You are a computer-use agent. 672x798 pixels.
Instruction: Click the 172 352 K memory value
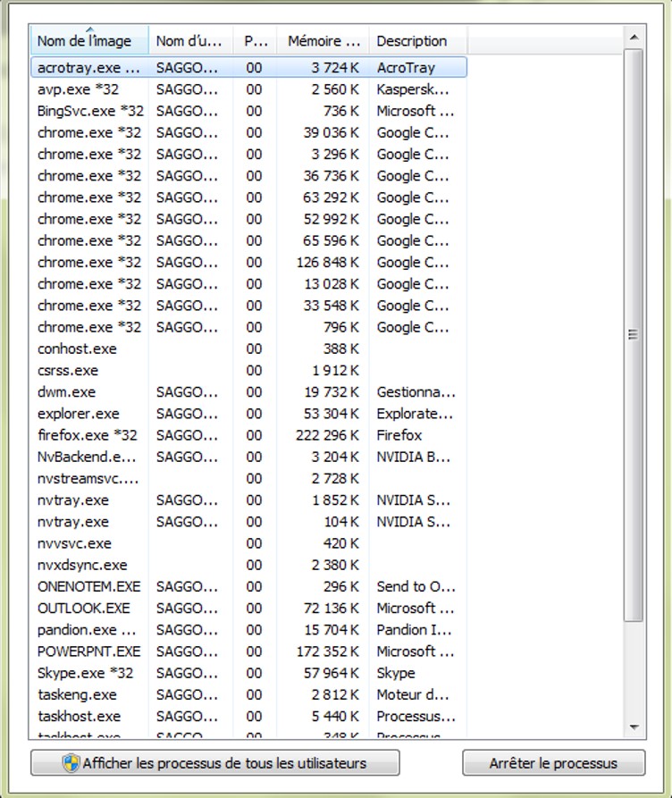[327, 652]
